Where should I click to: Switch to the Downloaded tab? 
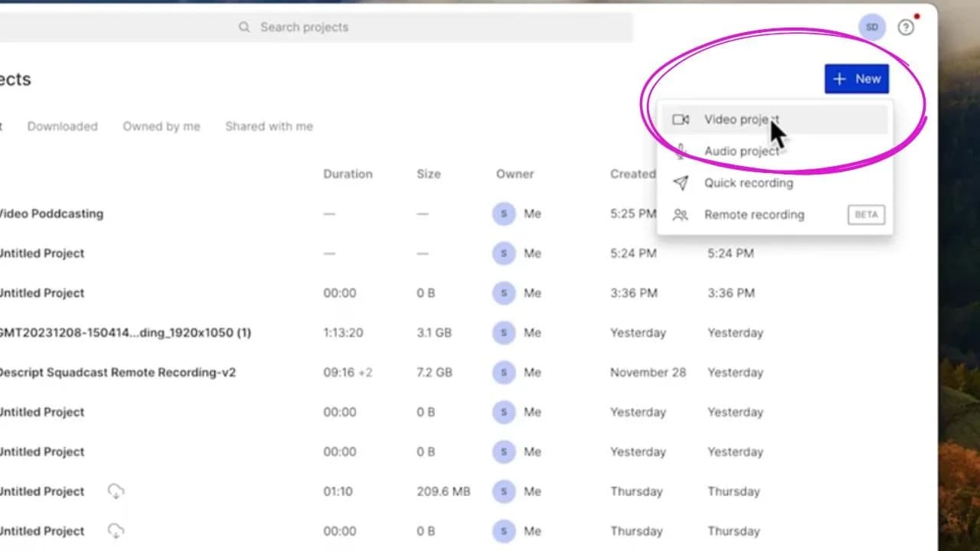pos(63,126)
